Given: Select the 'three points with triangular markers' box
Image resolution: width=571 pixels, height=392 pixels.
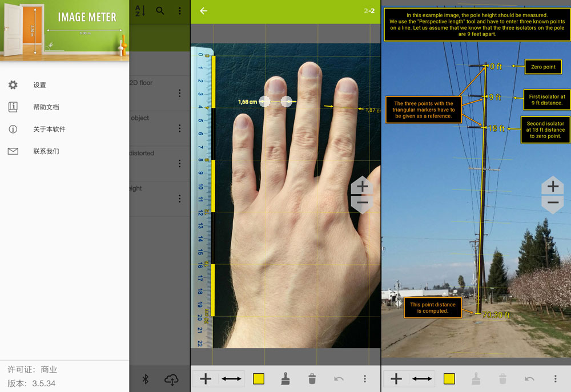Looking at the screenshot, I should [424, 110].
